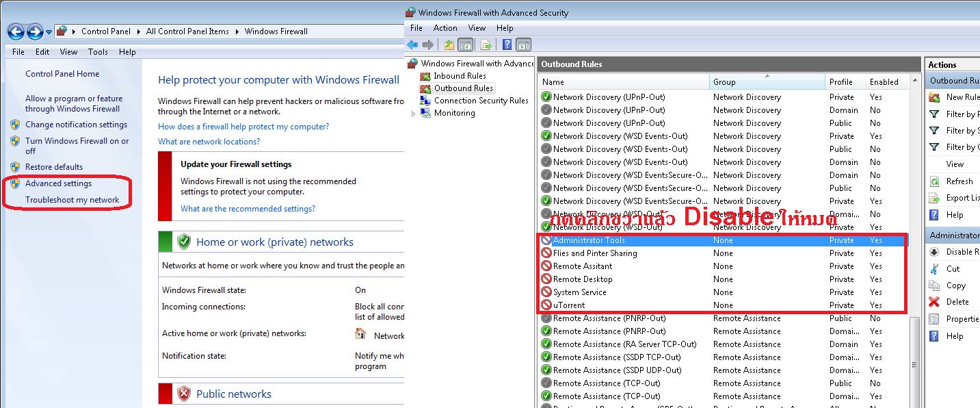Open Action menu in Firewall console
980x408 pixels.
tap(445, 28)
